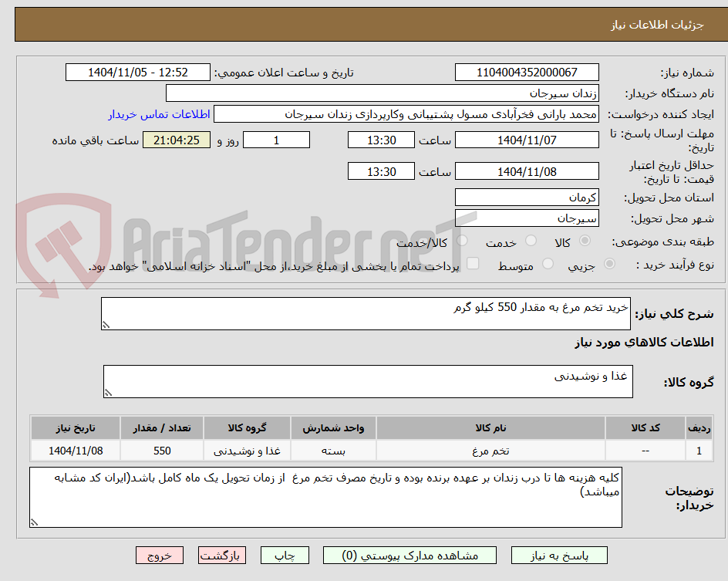Click the resize handle of the description textarea
This screenshot has width=728, height=581.
pos(106,325)
